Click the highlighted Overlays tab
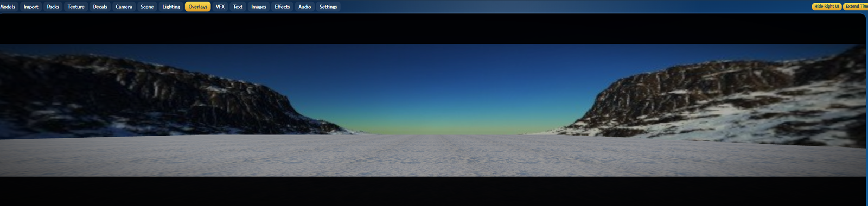Image resolution: width=868 pixels, height=206 pixels. [x=198, y=7]
